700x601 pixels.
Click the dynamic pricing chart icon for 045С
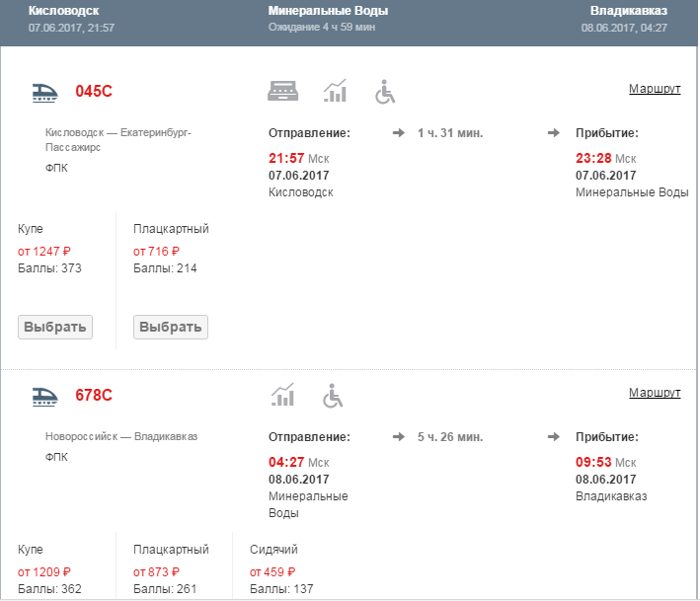pyautogui.click(x=336, y=91)
